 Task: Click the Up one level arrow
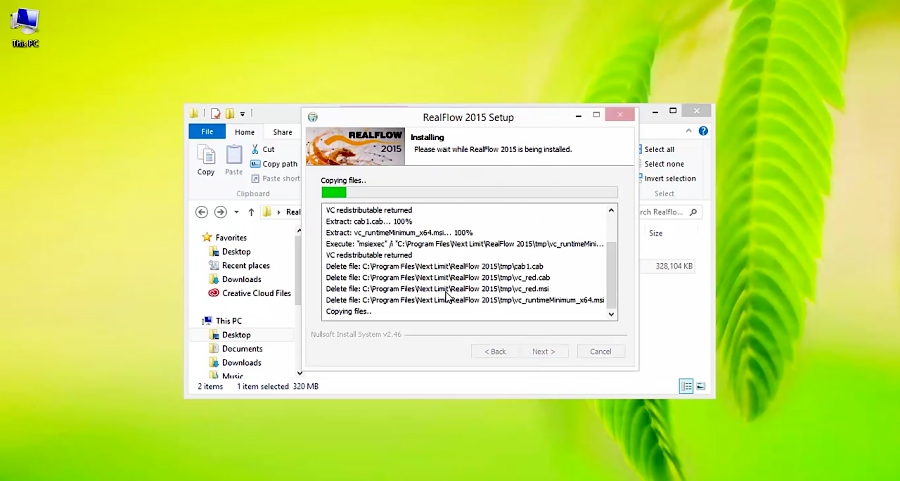(251, 212)
